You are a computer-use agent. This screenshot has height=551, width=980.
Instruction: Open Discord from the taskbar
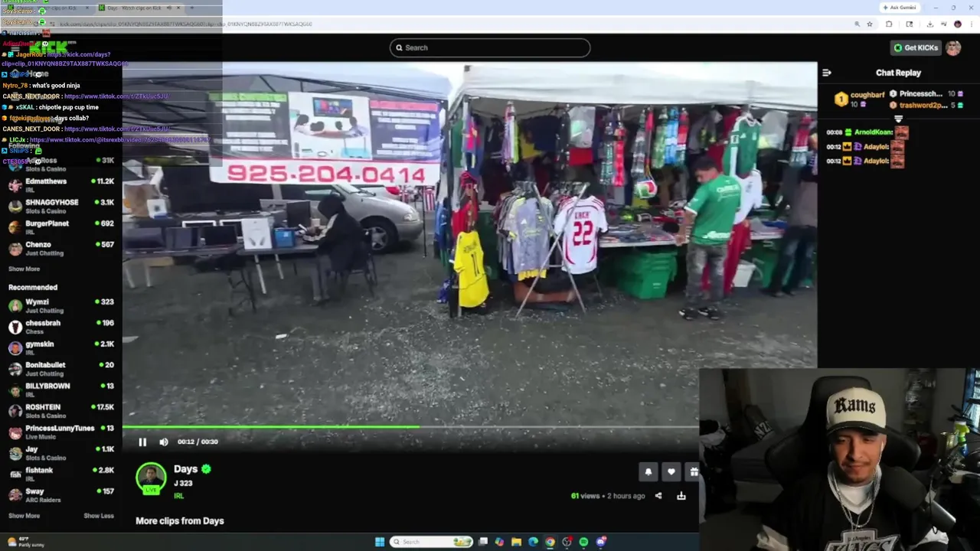click(601, 542)
